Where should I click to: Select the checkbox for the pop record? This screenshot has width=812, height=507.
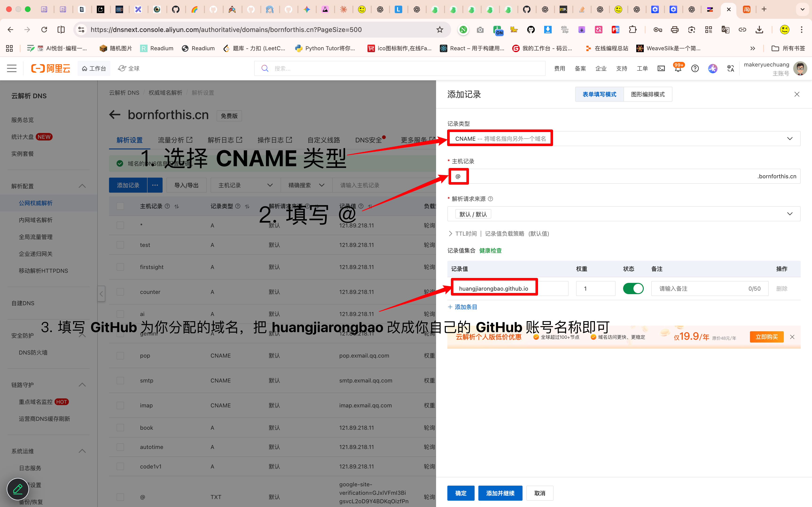click(120, 355)
